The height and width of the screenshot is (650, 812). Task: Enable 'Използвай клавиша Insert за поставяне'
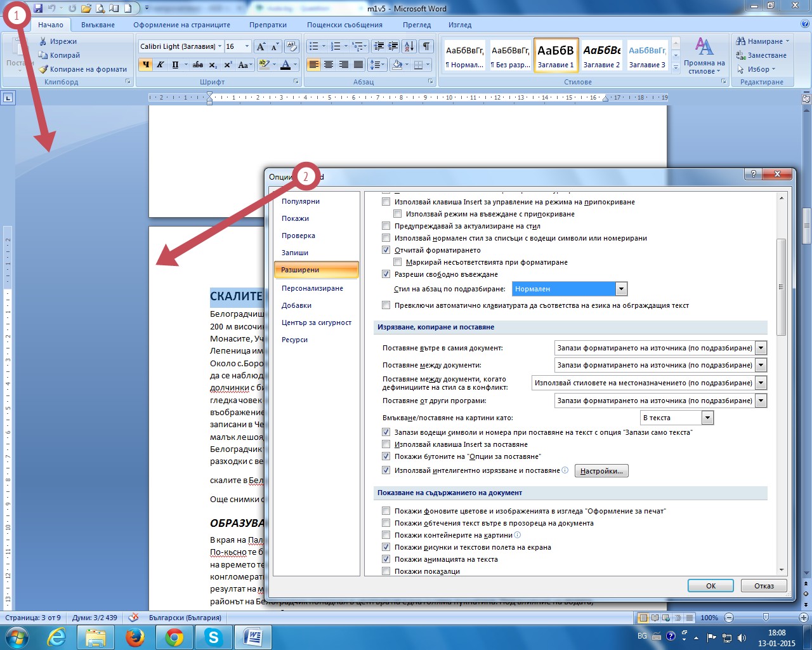pyautogui.click(x=386, y=444)
